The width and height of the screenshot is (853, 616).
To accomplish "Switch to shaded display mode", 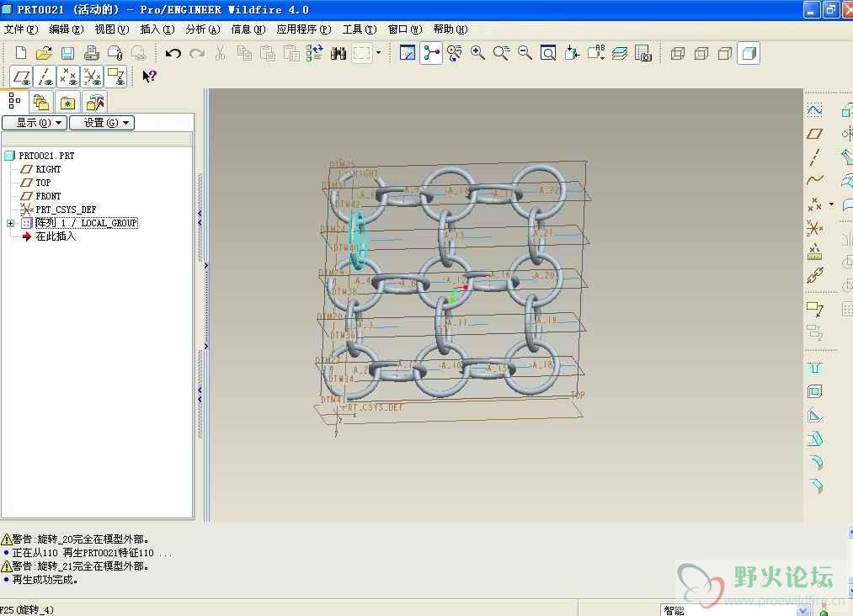I will [x=749, y=53].
